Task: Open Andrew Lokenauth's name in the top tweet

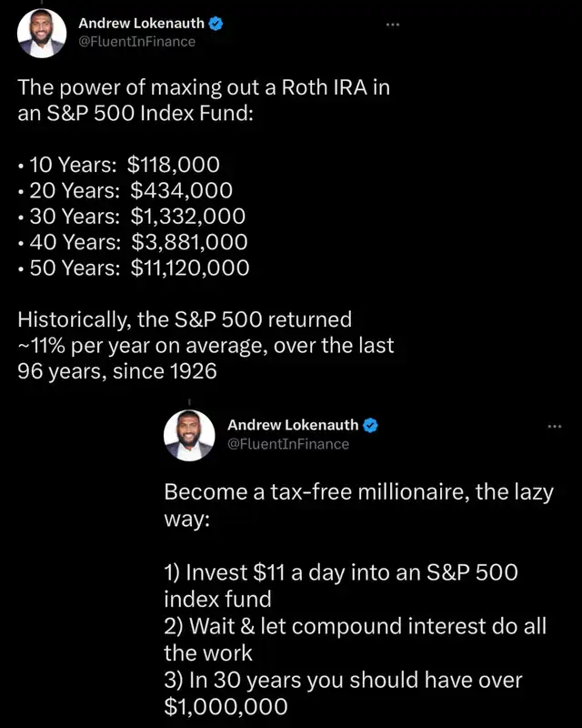Action: [141, 24]
